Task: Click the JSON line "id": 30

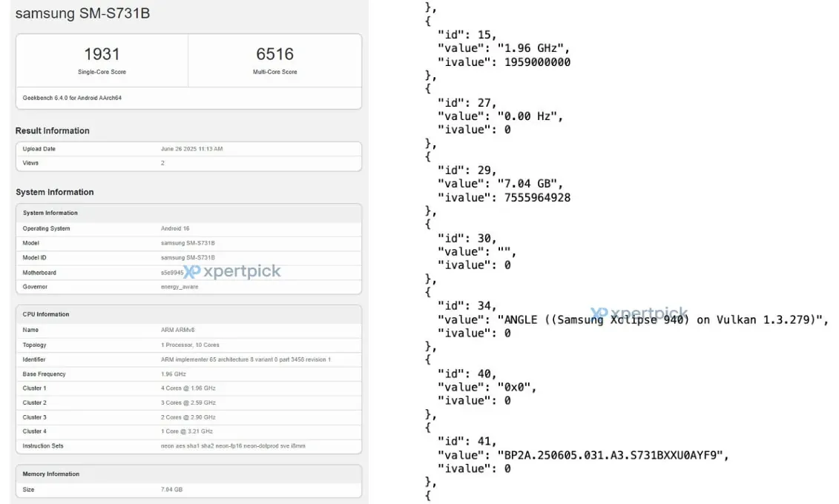Action: 467,238
